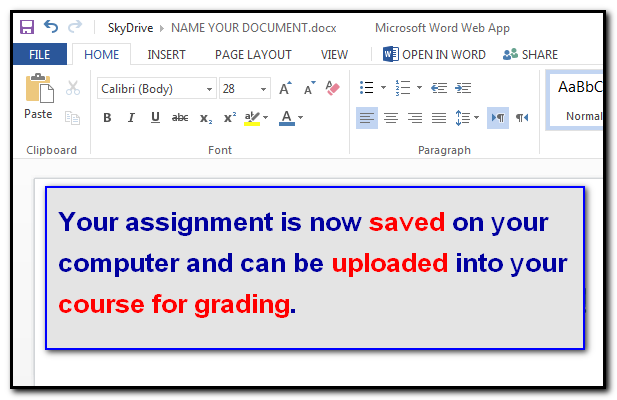This screenshot has width=617, height=400.
Task: Click the Undo arrow
Action: pyautogui.click(x=51, y=27)
